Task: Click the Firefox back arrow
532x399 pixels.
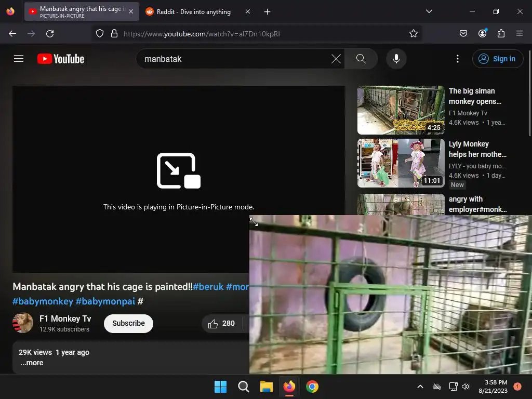Action: 12,34
